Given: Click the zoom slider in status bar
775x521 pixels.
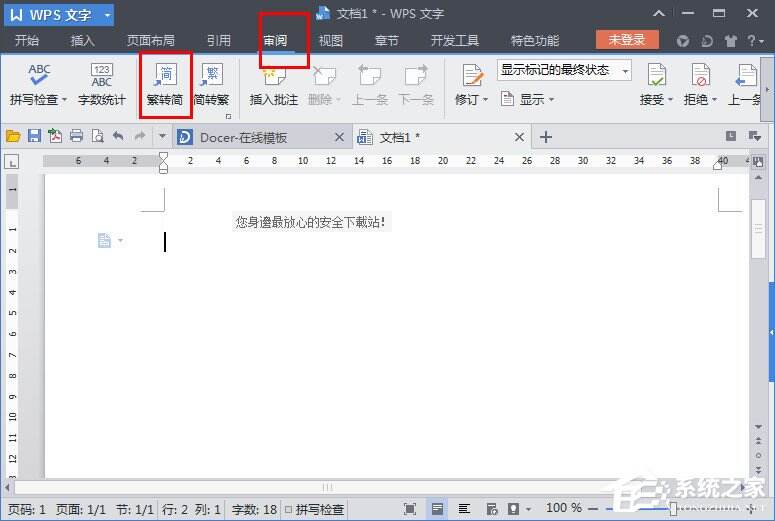Looking at the screenshot, I should click(672, 509).
